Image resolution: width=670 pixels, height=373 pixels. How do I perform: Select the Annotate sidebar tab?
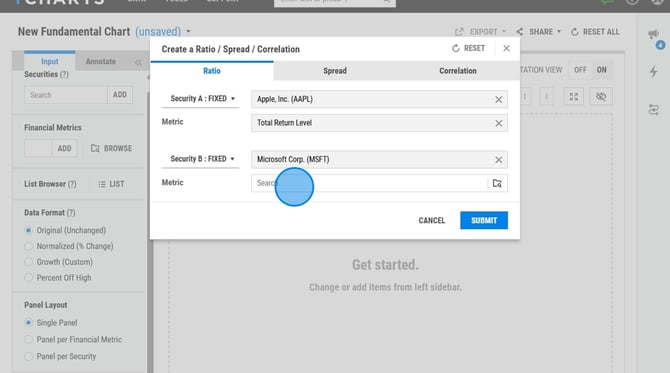(101, 61)
